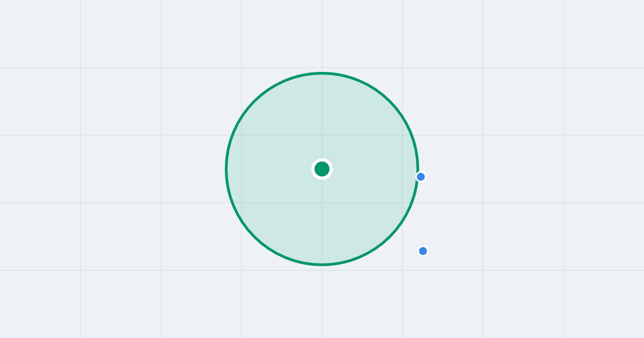Click the white ring around the center marker
Screen dimensions: 644x338
tap(322, 160)
